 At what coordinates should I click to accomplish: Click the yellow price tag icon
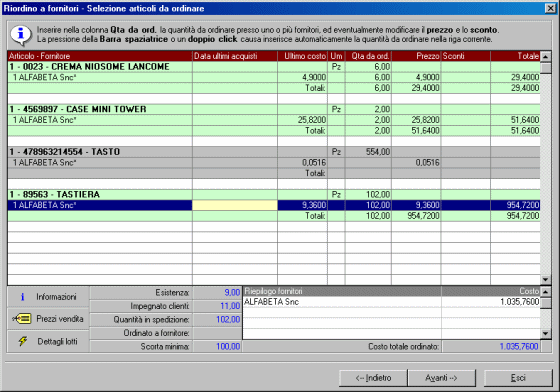(x=22, y=318)
